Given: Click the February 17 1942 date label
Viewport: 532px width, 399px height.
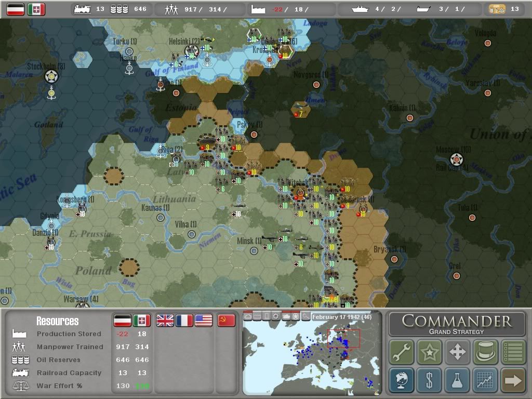Looking at the screenshot, I should (x=342, y=317).
